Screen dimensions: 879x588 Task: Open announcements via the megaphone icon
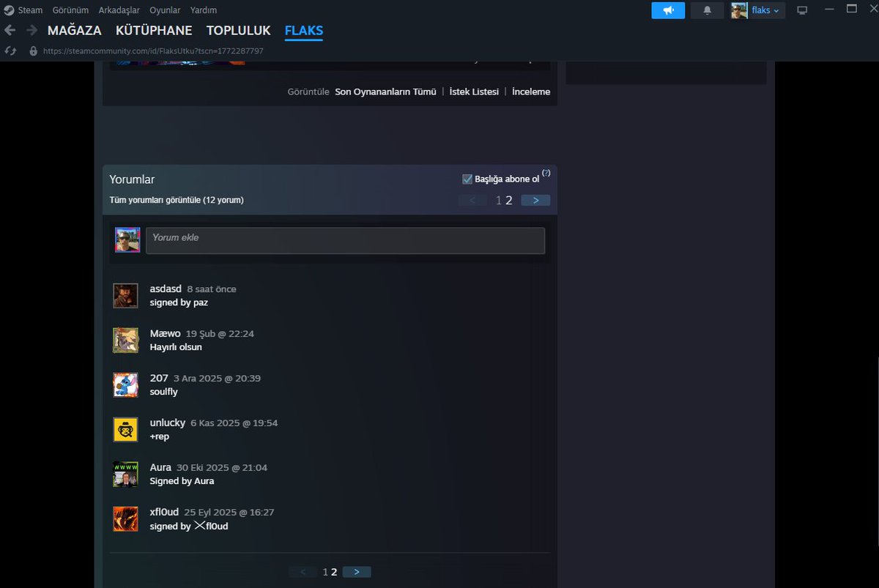click(668, 10)
